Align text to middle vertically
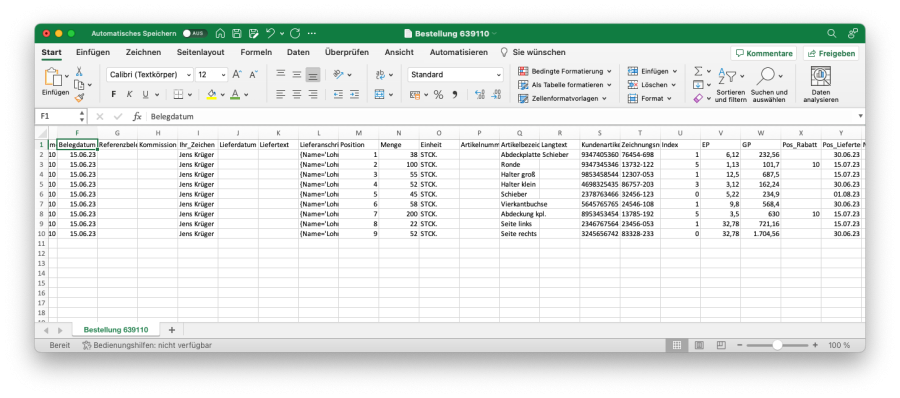The image size is (900, 398). [x=297, y=74]
